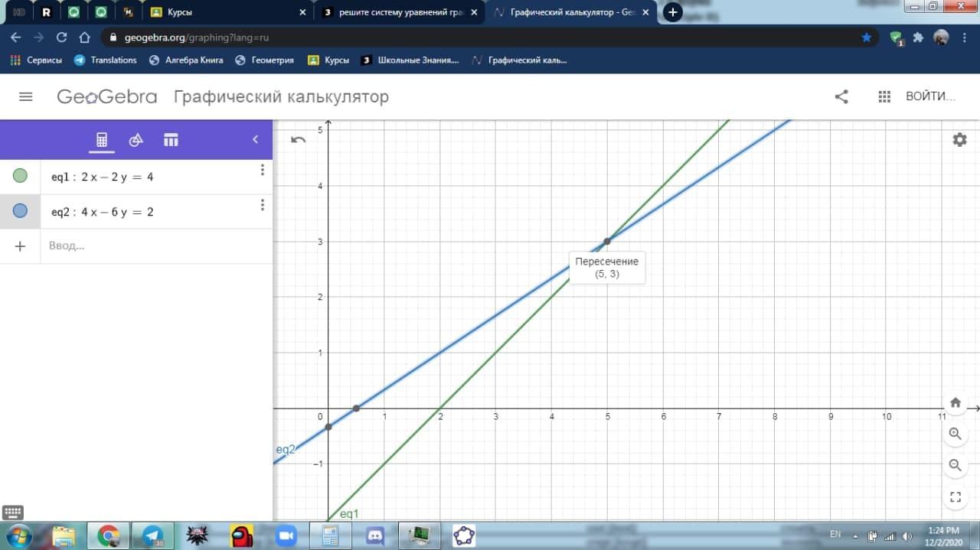This screenshot has height=550, width=980.
Task: Select equation text eq1: 2x − 2y = 4
Action: point(103,177)
